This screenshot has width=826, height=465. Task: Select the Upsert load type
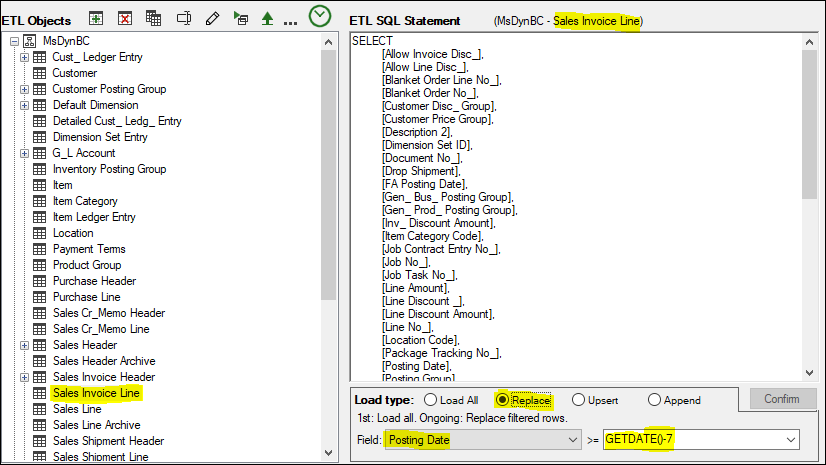point(578,400)
